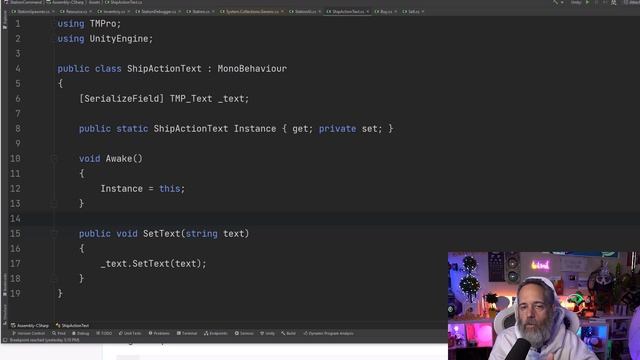Show the Services tool window

244,333
